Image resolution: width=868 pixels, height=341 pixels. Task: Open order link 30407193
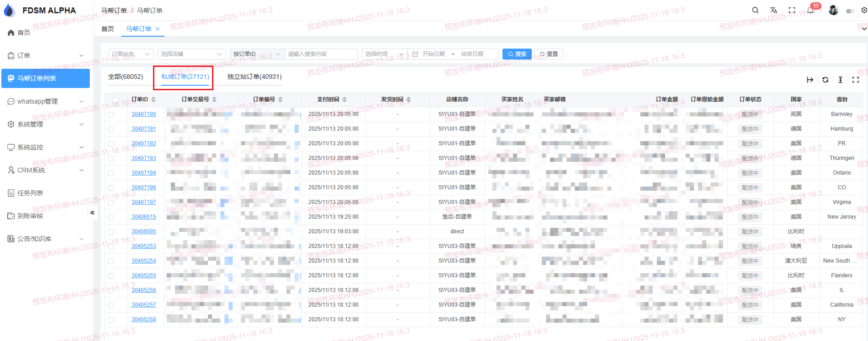[x=143, y=158]
